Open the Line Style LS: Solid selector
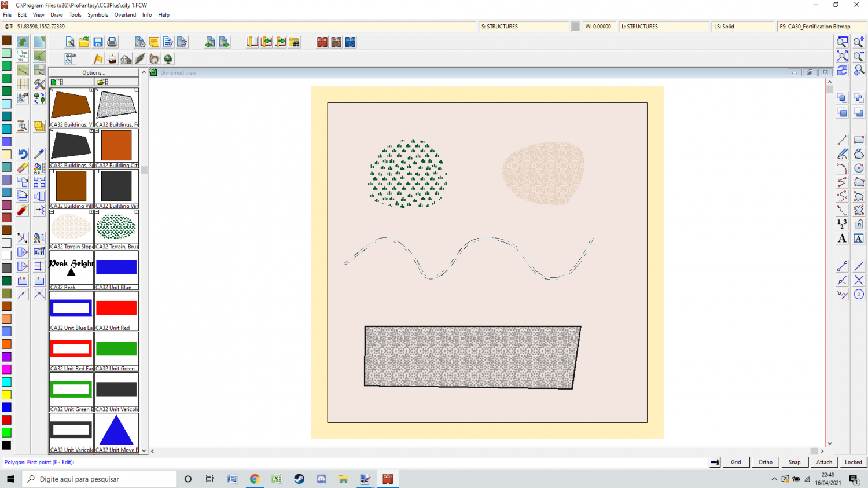Screen dimensions: 868x488 tap(743, 27)
